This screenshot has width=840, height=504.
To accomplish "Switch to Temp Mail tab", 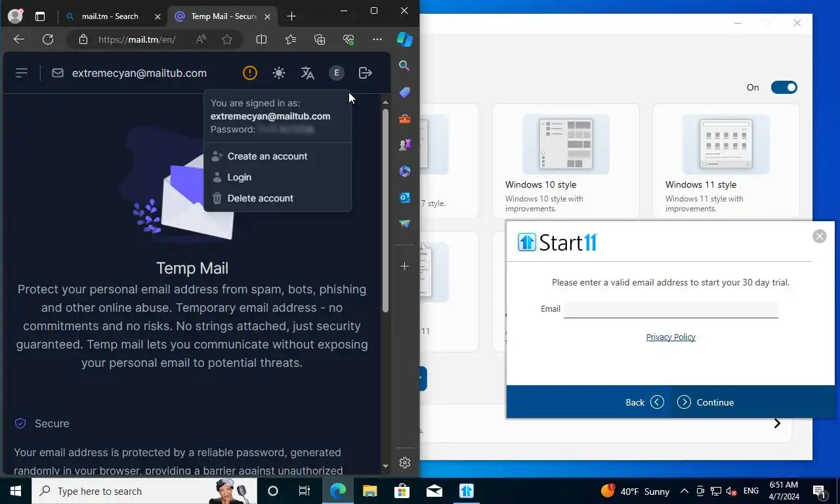I will tap(224, 16).
